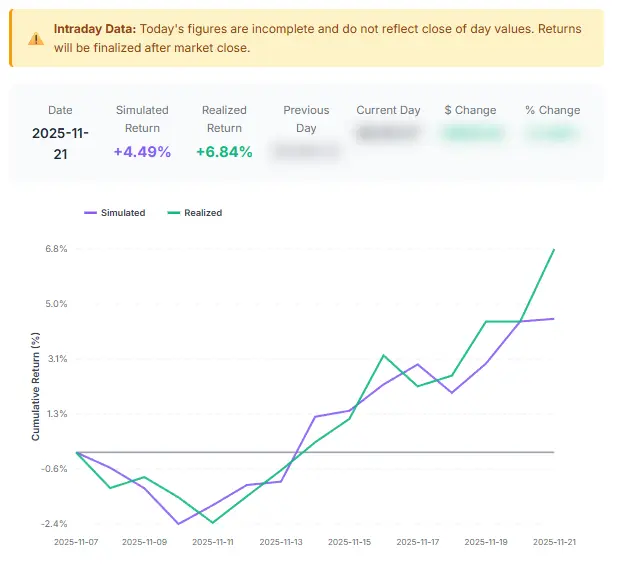Click the 2025-11-19 x-axis date label

coord(486,541)
